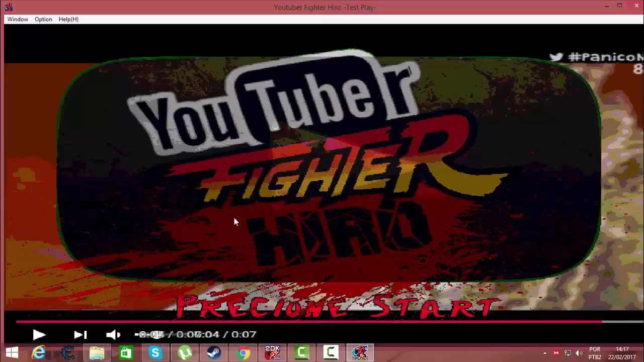Open File Explorer from the taskbar
644x362 pixels.
(x=97, y=353)
